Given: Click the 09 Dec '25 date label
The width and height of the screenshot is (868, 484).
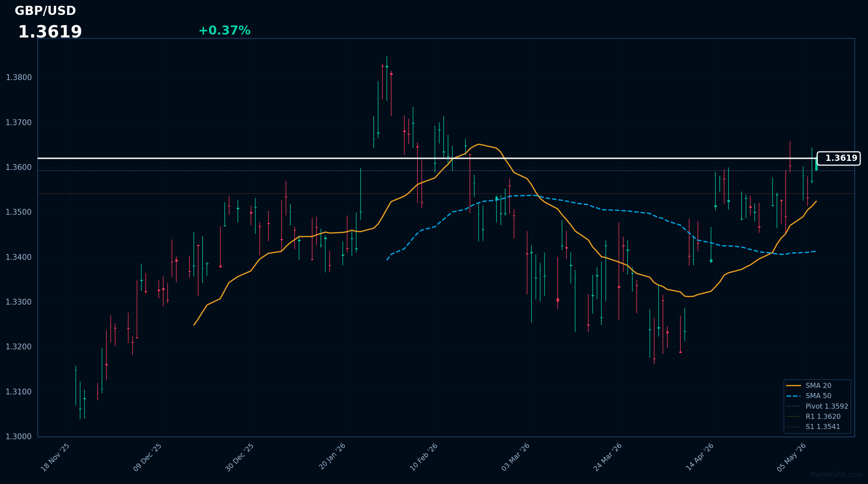Looking at the screenshot, I should tap(148, 457).
